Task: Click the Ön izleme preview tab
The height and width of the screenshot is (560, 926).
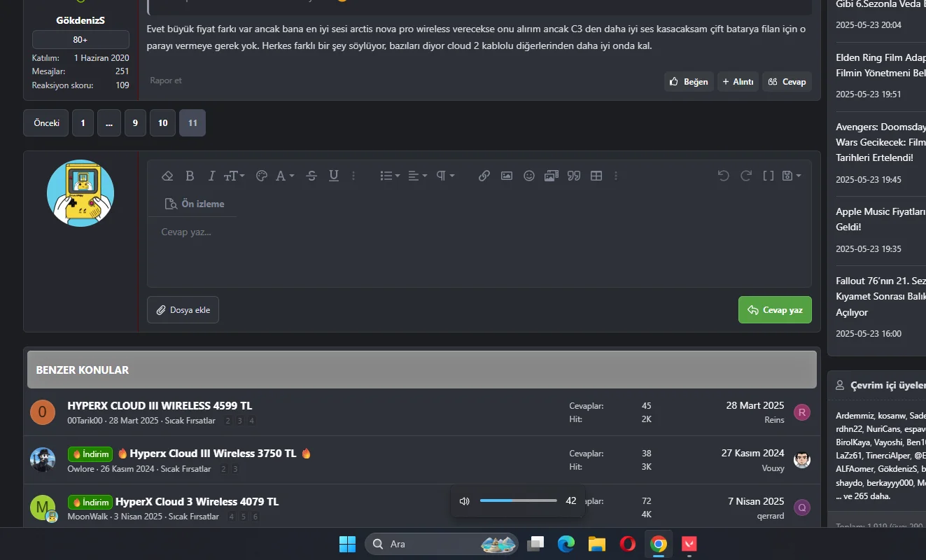Action: (x=195, y=204)
